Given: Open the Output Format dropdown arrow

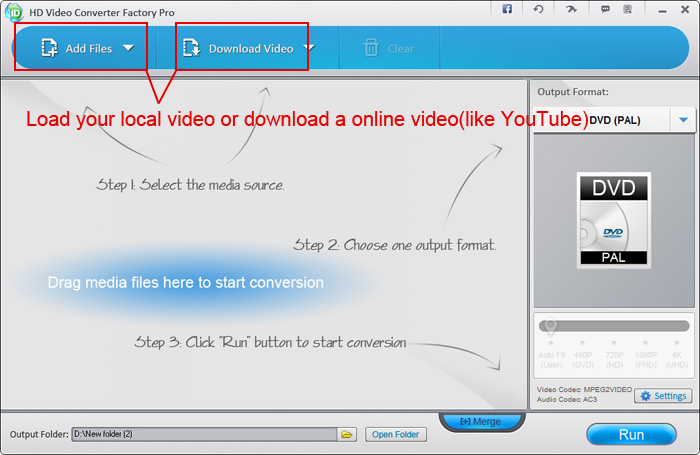Looking at the screenshot, I should click(683, 120).
